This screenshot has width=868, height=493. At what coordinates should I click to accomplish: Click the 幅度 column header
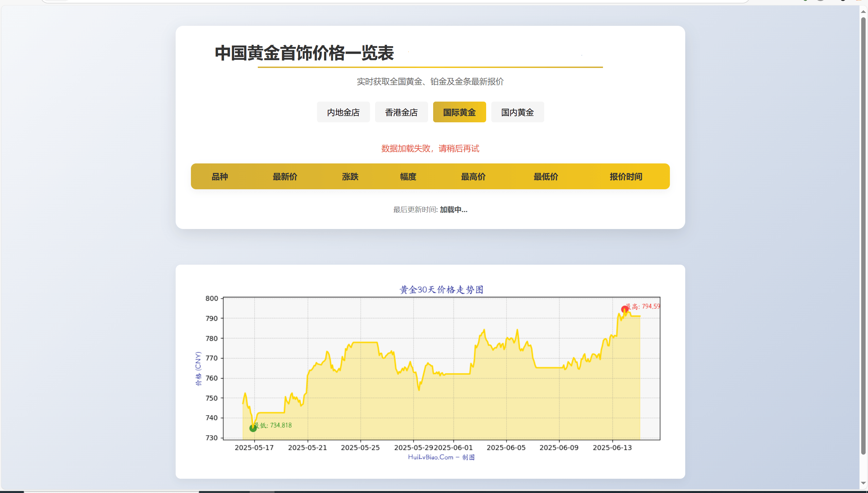pos(407,176)
